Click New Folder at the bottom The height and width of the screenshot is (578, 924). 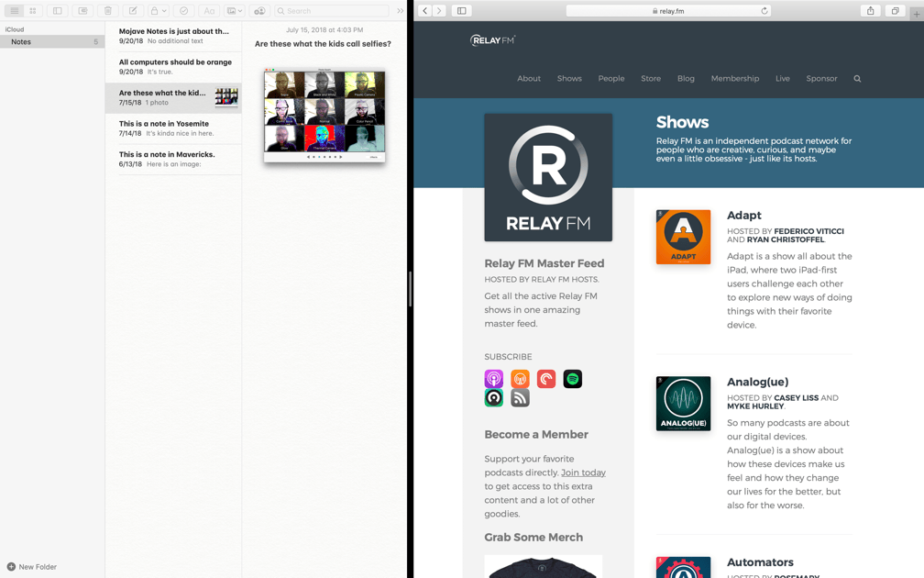click(x=32, y=567)
